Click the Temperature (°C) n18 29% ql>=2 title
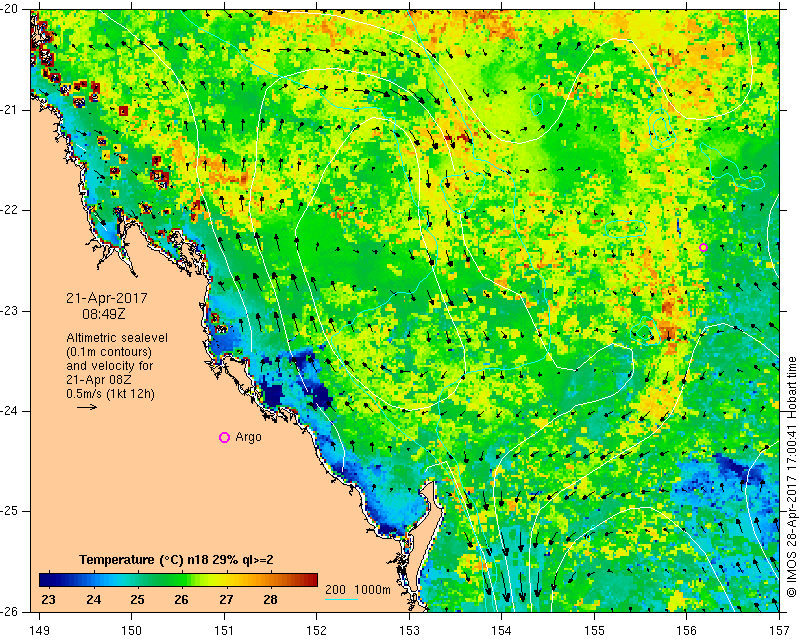This screenshot has height=640, width=800. pyautogui.click(x=176, y=560)
